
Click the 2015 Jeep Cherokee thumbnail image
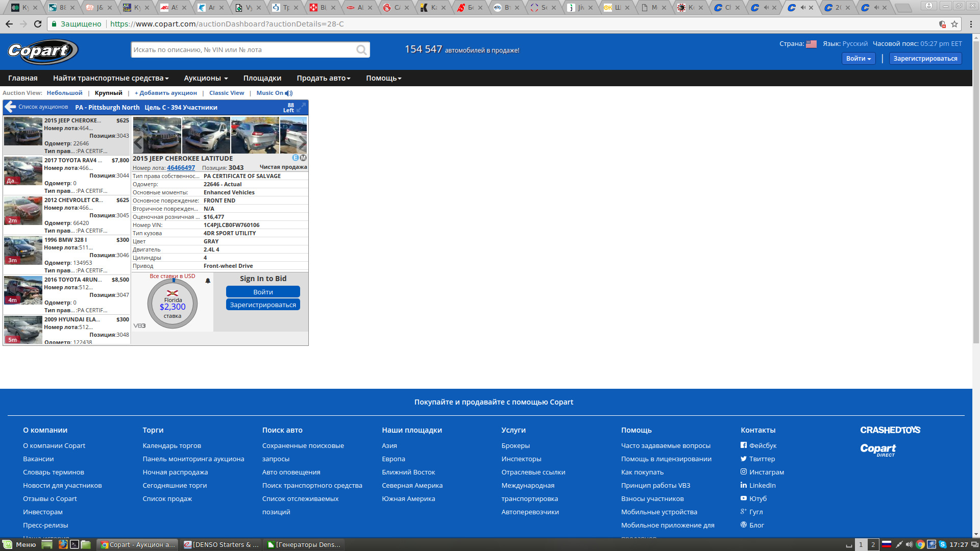tap(23, 132)
